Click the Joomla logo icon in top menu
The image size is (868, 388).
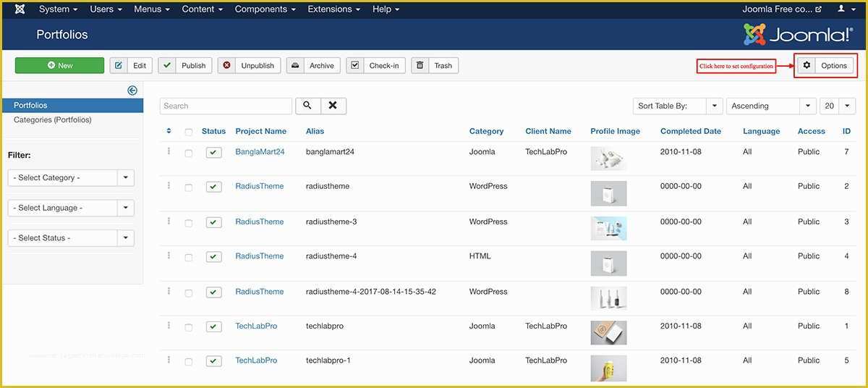[20, 9]
